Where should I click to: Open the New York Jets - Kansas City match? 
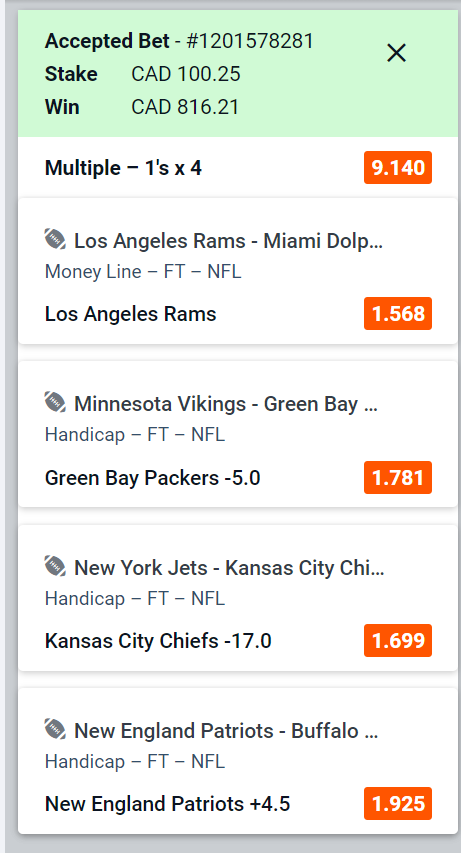[x=229, y=568]
